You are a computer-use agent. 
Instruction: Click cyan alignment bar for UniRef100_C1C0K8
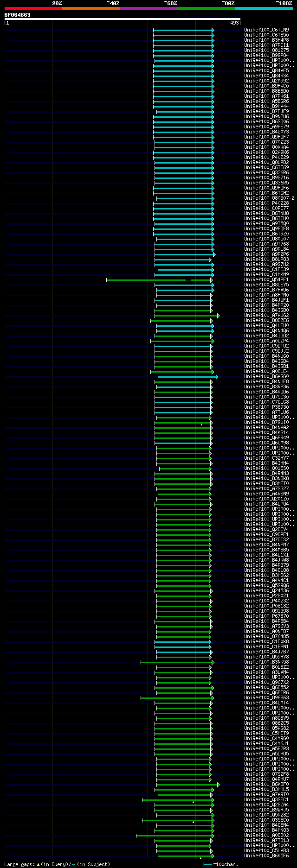(183, 642)
